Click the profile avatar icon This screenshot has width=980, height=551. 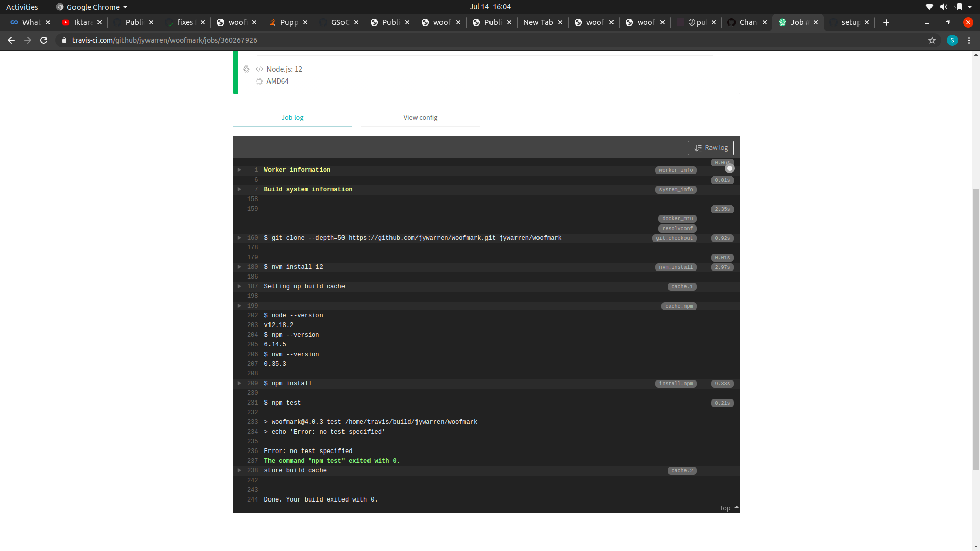click(x=952, y=40)
